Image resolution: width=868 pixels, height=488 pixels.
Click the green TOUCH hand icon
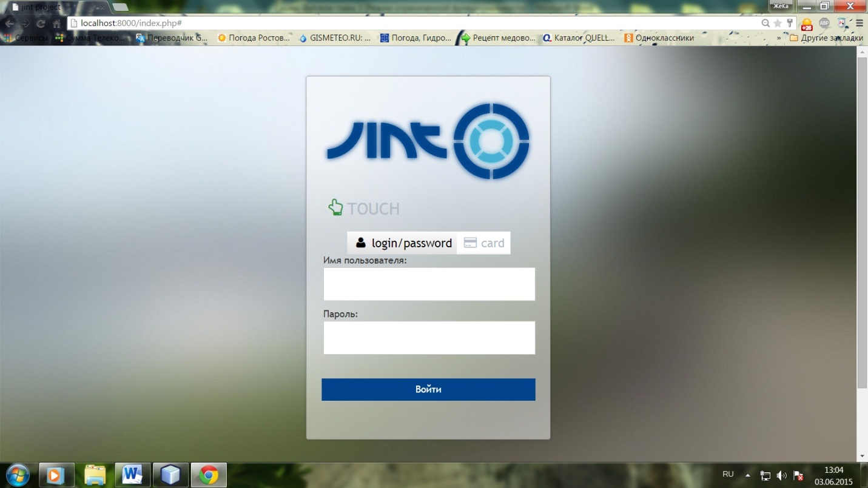(335, 208)
